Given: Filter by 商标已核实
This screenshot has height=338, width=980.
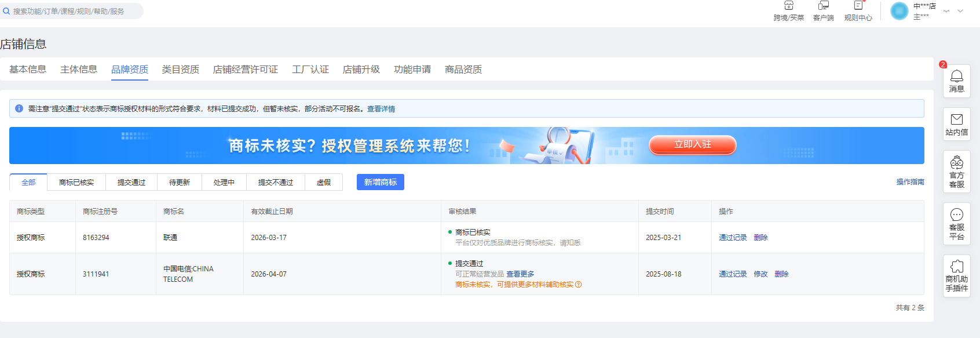Looking at the screenshot, I should point(76,183).
